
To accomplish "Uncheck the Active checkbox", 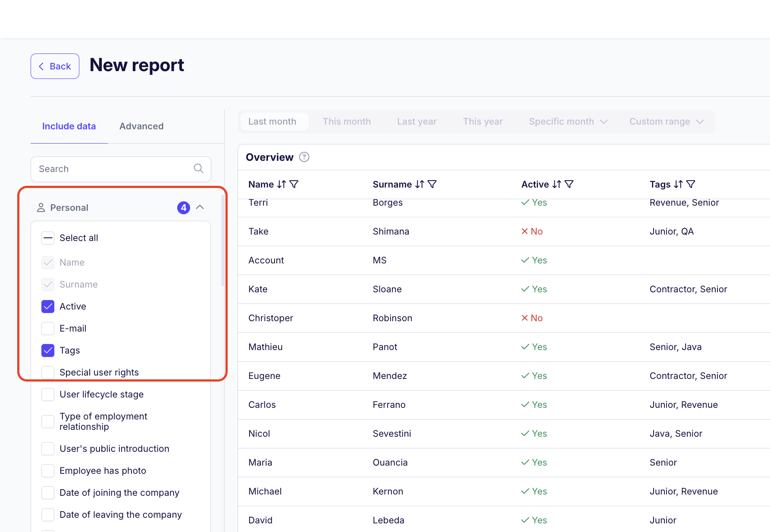I will point(48,307).
